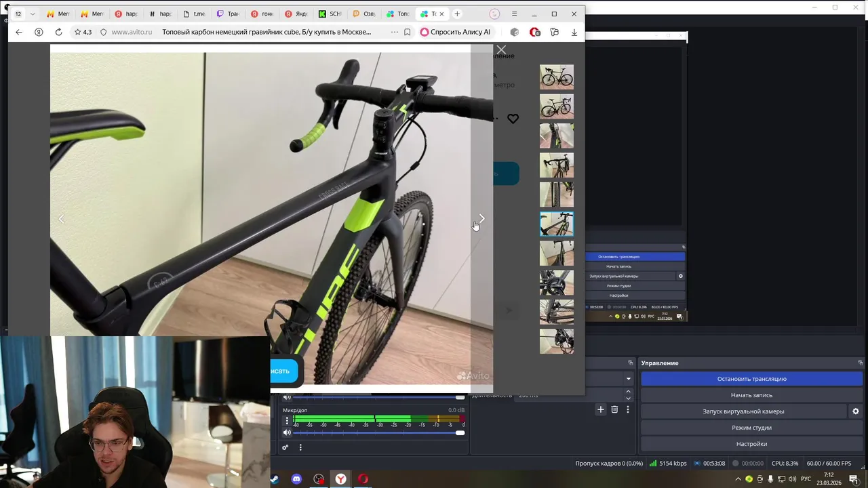Open first gallery thumbnail of full bike
The width and height of the screenshot is (868, 488).
[x=557, y=77]
